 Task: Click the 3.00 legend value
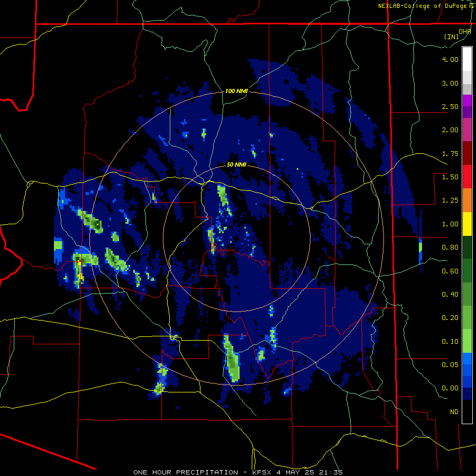(x=450, y=83)
